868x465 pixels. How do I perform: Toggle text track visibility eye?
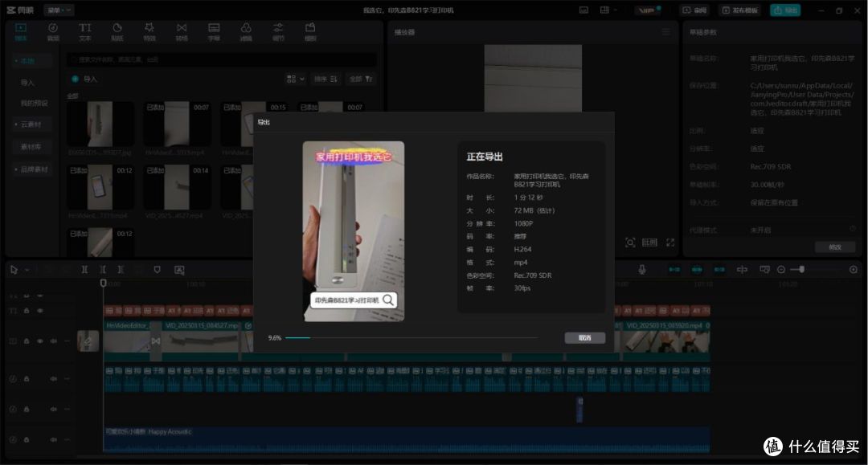pos(40,311)
